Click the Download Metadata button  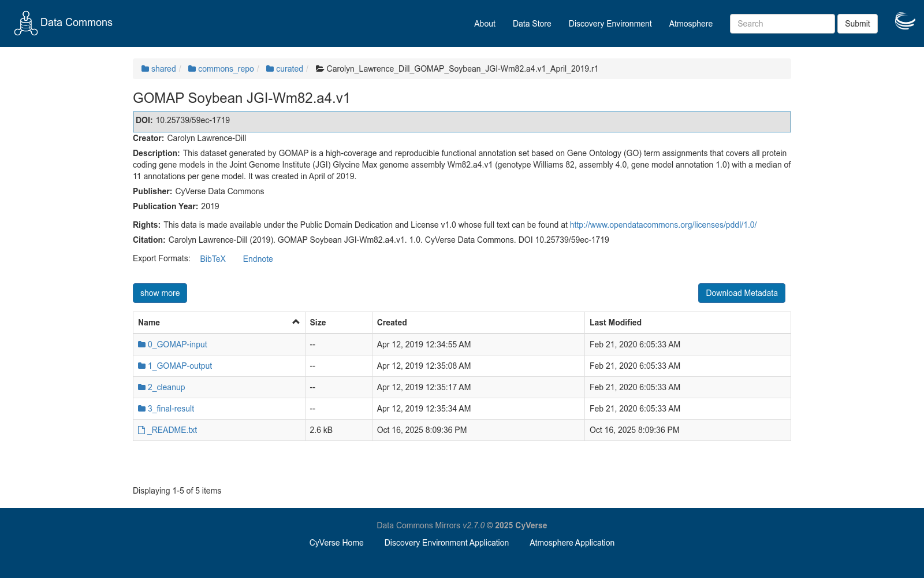[742, 293]
